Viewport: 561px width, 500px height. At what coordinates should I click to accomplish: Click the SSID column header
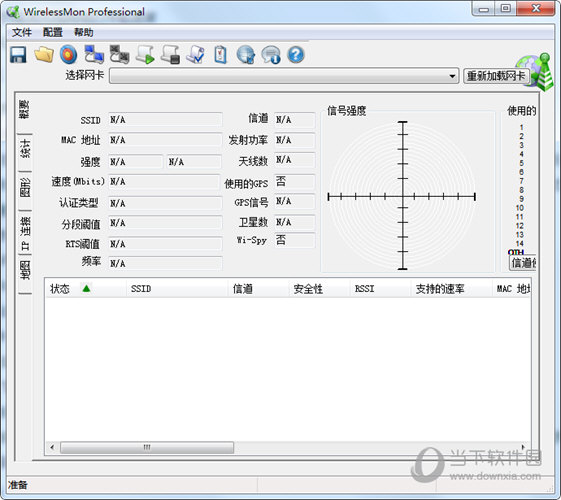click(x=141, y=288)
